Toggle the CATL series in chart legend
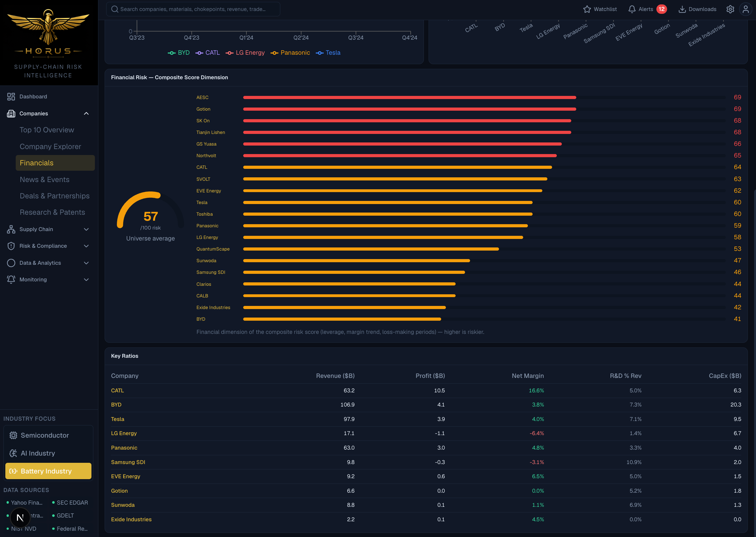 click(207, 53)
